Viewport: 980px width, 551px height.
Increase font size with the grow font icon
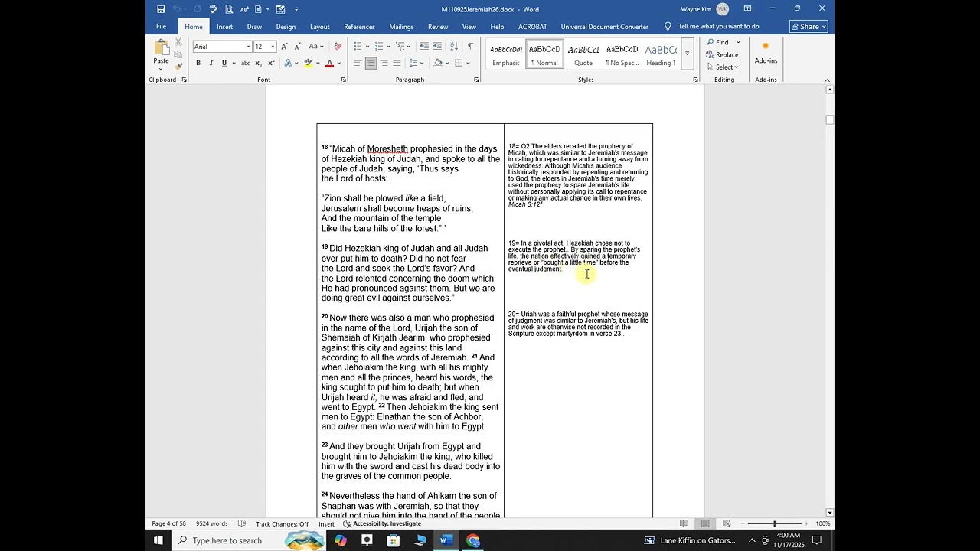click(x=285, y=47)
